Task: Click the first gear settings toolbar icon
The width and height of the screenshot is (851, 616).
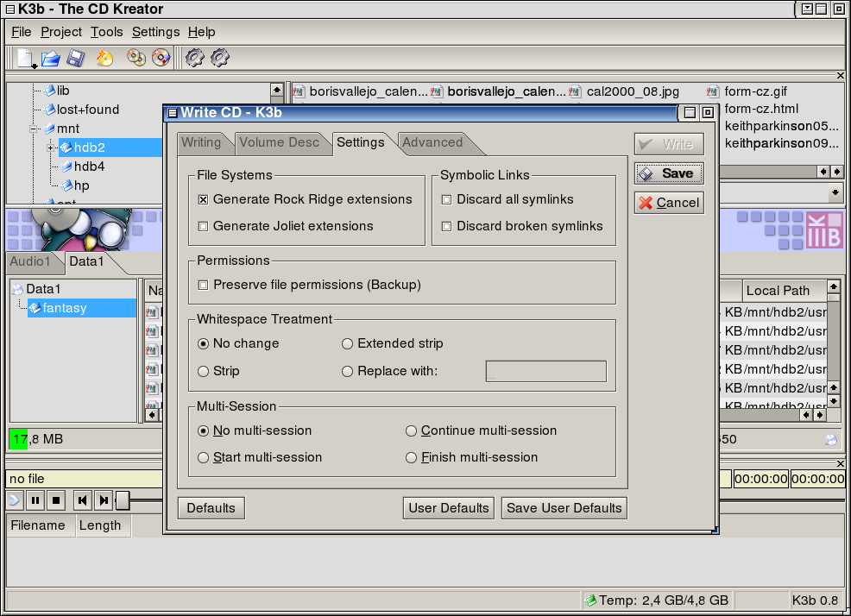Action: pos(195,58)
